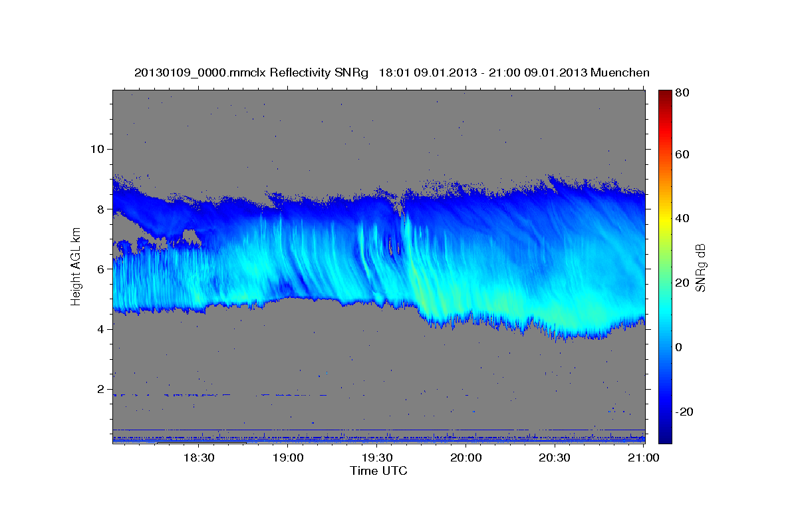This screenshot has height=532, width=798.
Task: Click the colorbar value 0
Action: (678, 347)
